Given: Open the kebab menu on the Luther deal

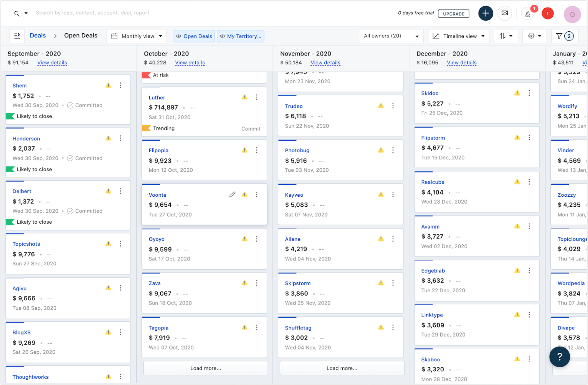Looking at the screenshot, I should (257, 97).
